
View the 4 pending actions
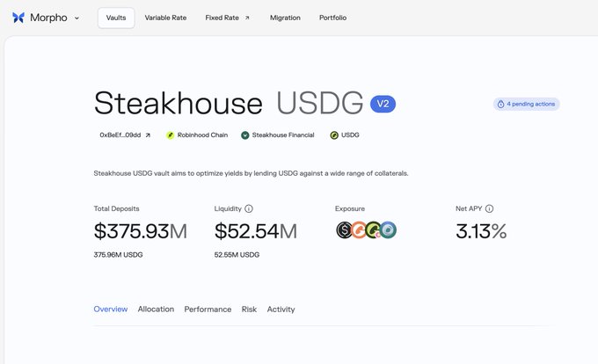pyautogui.click(x=526, y=104)
